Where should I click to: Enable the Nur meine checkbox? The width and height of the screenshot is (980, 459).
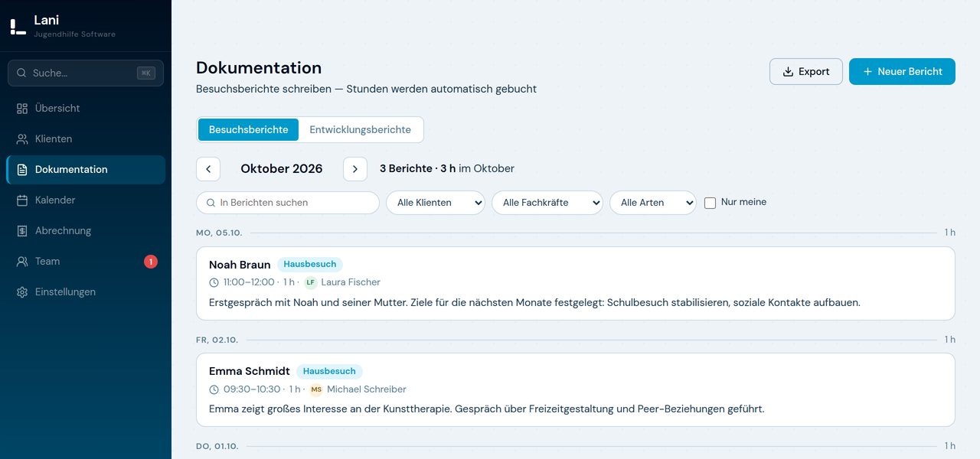click(x=710, y=203)
